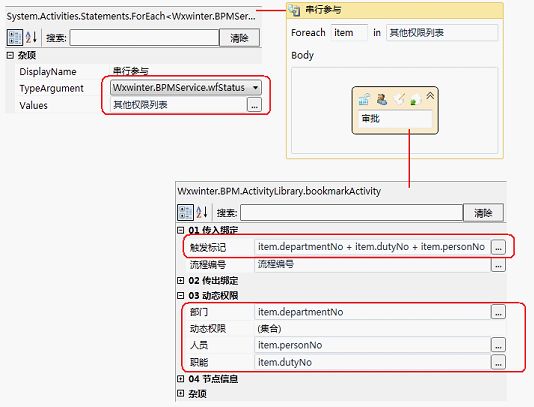Click the DisplayName value 串行参与

[x=130, y=71]
